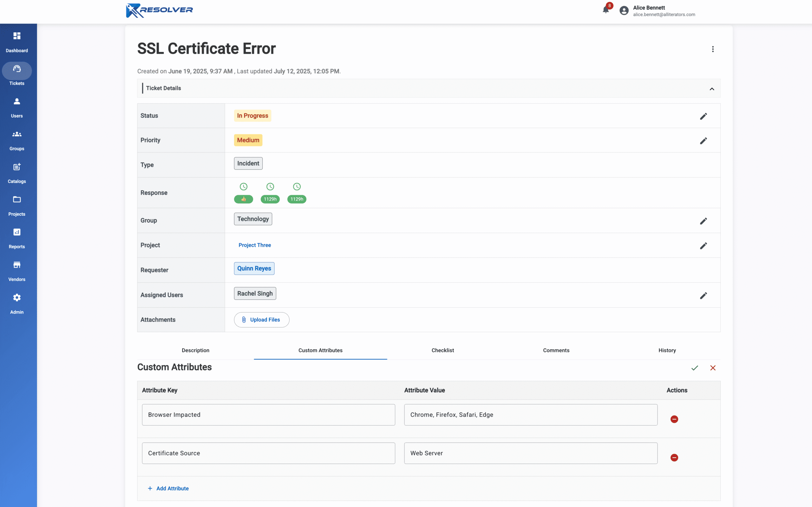This screenshot has height=507, width=812.
Task: Click the Web Server value field
Action: 530,453
